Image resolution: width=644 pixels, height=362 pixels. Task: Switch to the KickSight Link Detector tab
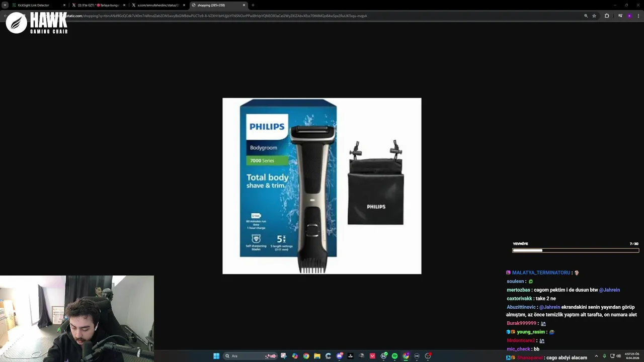(x=38, y=5)
